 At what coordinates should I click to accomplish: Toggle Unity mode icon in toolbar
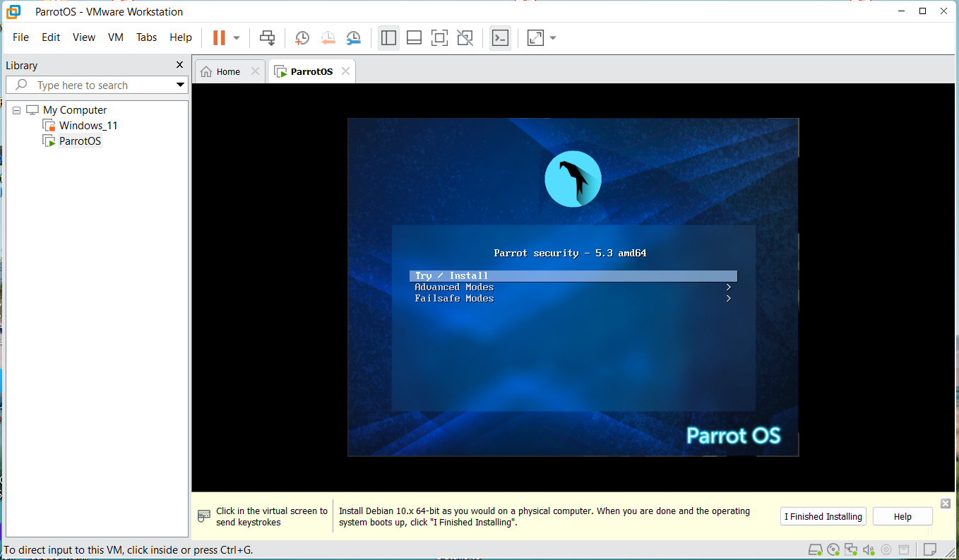click(465, 38)
